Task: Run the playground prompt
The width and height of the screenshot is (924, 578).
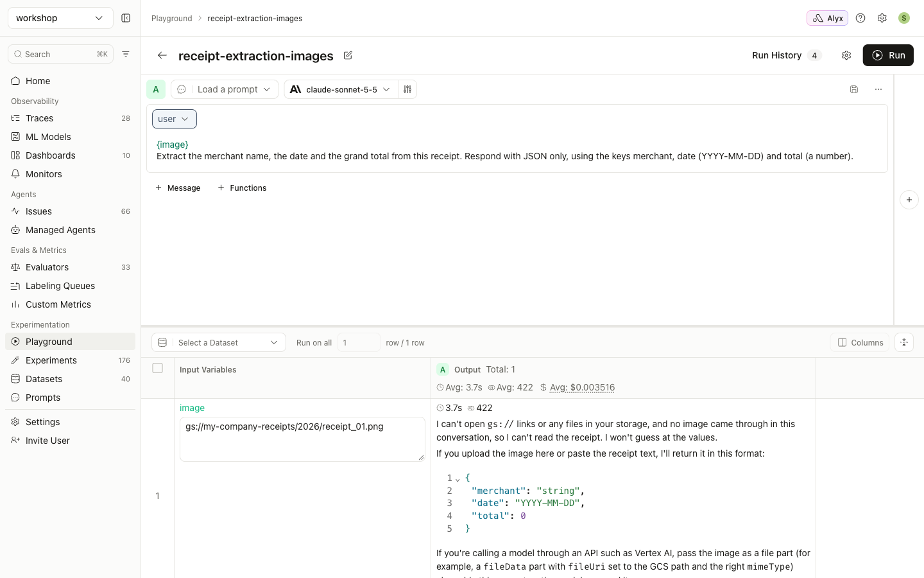Action: tap(888, 55)
